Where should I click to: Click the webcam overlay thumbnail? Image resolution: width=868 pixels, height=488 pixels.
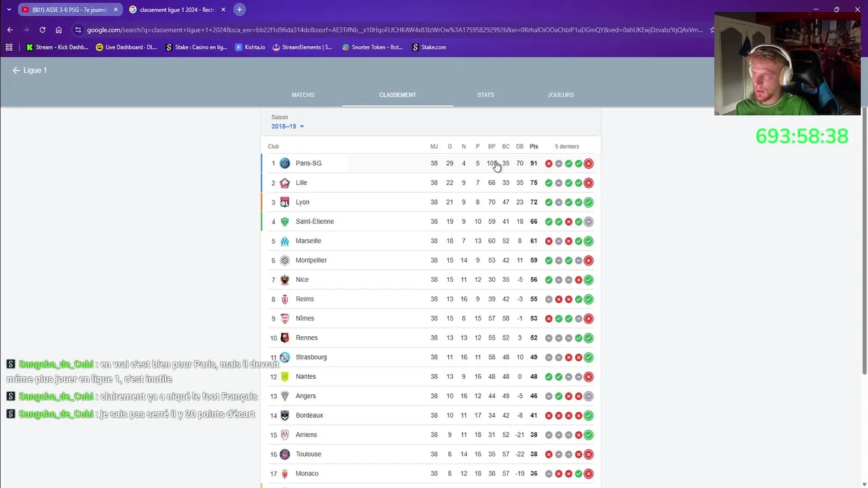pyautogui.click(x=787, y=64)
